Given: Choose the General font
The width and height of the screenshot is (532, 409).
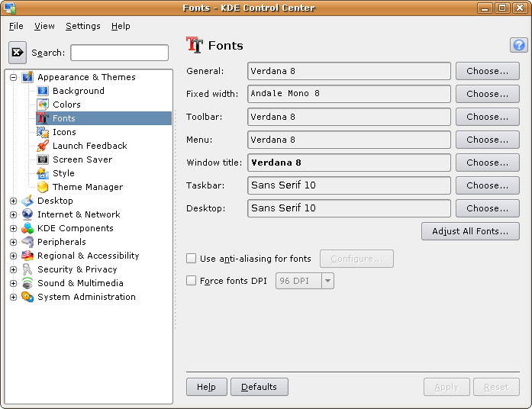Looking at the screenshot, I should [x=488, y=71].
